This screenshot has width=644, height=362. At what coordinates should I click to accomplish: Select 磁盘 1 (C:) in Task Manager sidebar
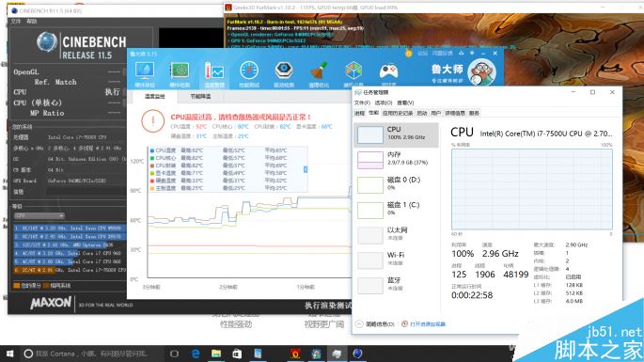click(x=396, y=211)
